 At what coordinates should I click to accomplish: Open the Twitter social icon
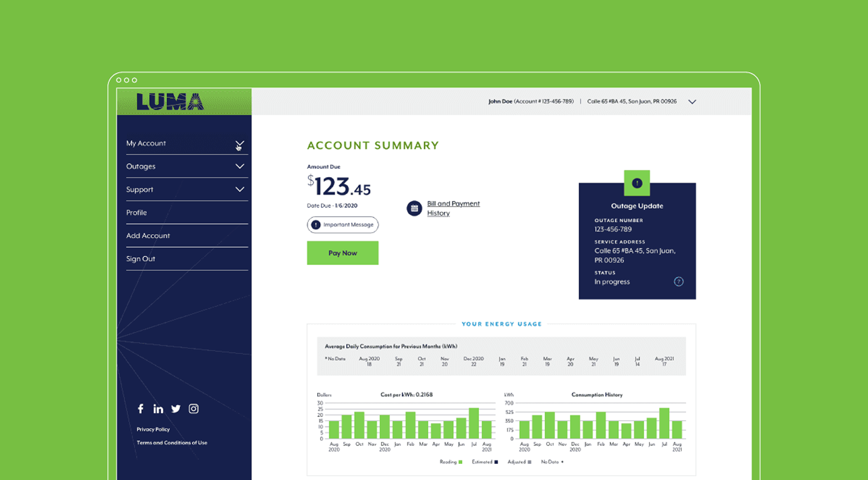click(176, 409)
